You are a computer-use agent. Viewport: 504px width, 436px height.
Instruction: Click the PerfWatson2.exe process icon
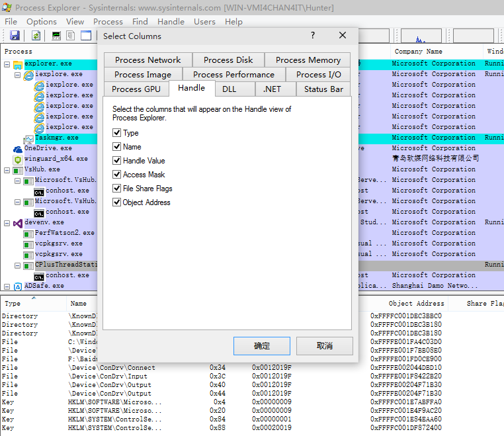(x=28, y=234)
